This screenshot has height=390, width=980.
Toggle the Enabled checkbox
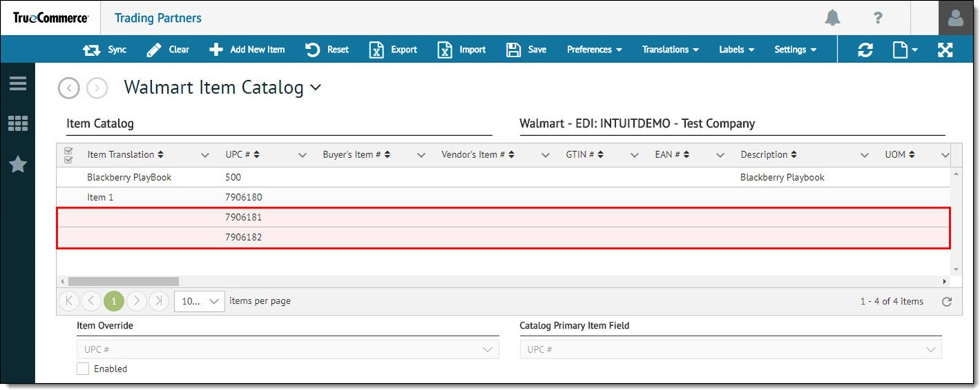83,369
